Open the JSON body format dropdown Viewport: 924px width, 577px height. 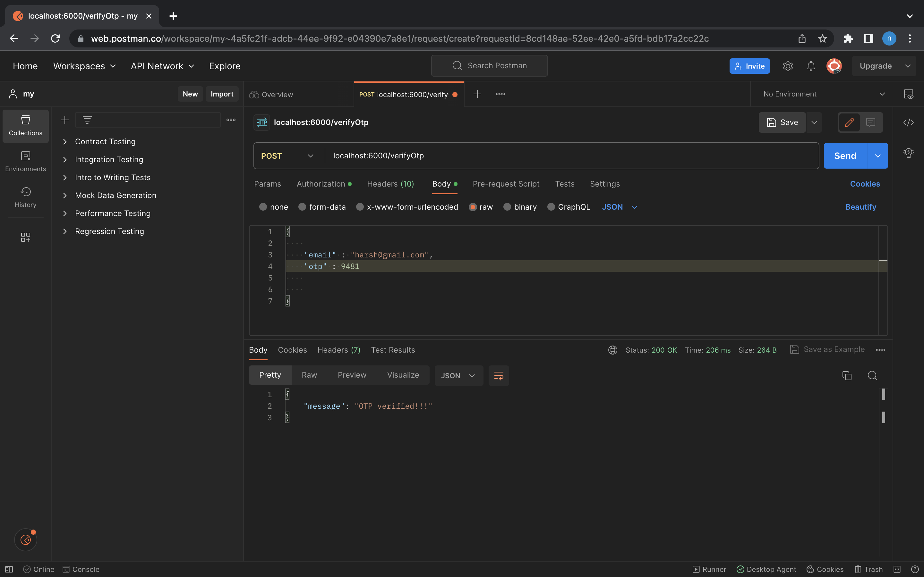coord(619,207)
